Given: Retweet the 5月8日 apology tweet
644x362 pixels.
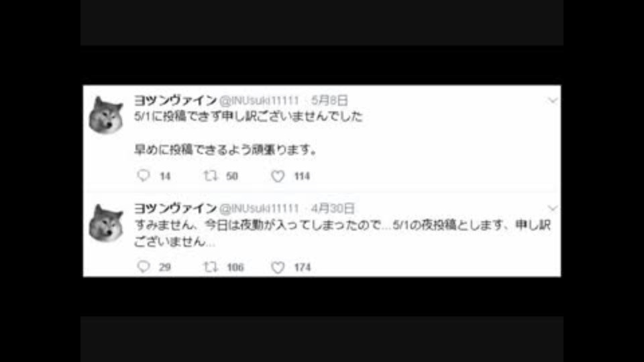Looking at the screenshot, I should coord(211,176).
